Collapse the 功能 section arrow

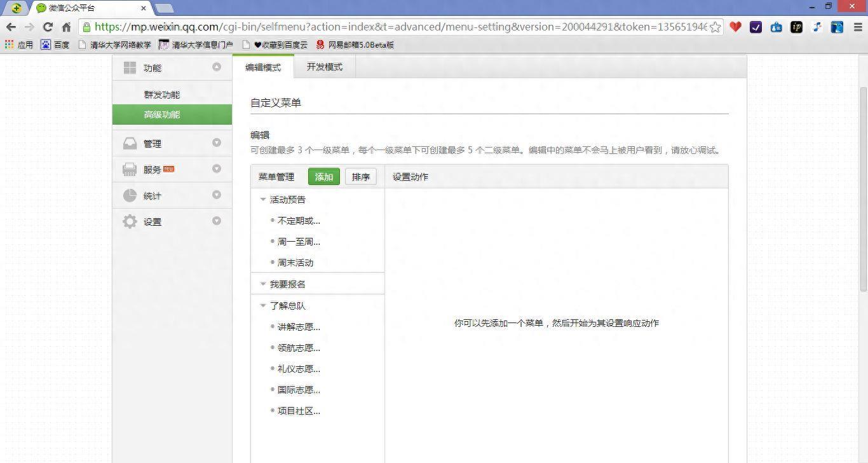coord(217,67)
